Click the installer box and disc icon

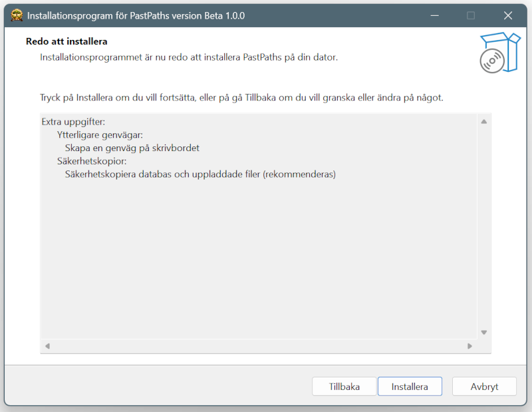tap(500, 53)
